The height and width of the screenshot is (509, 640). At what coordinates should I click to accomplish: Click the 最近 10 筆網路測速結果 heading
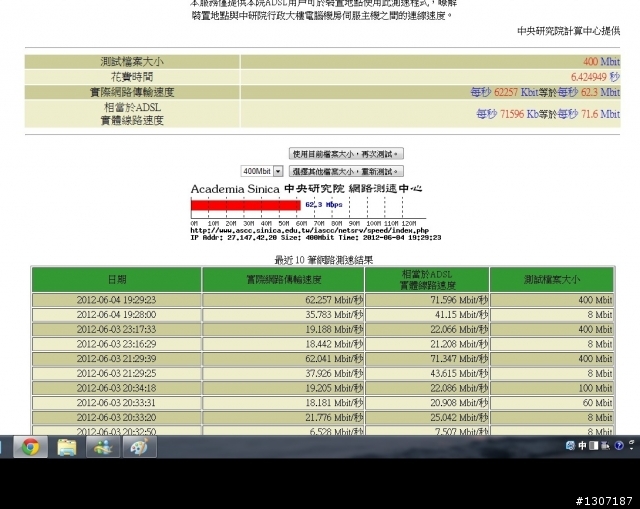click(324, 260)
